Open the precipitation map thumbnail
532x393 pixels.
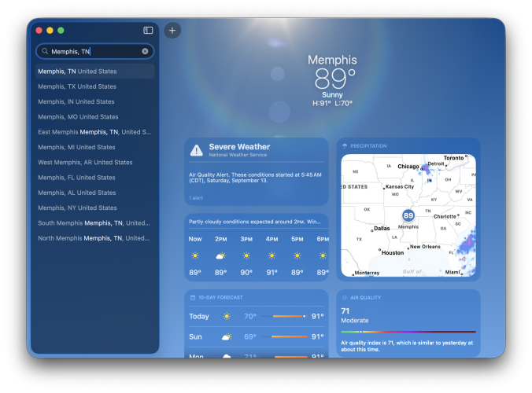point(408,215)
